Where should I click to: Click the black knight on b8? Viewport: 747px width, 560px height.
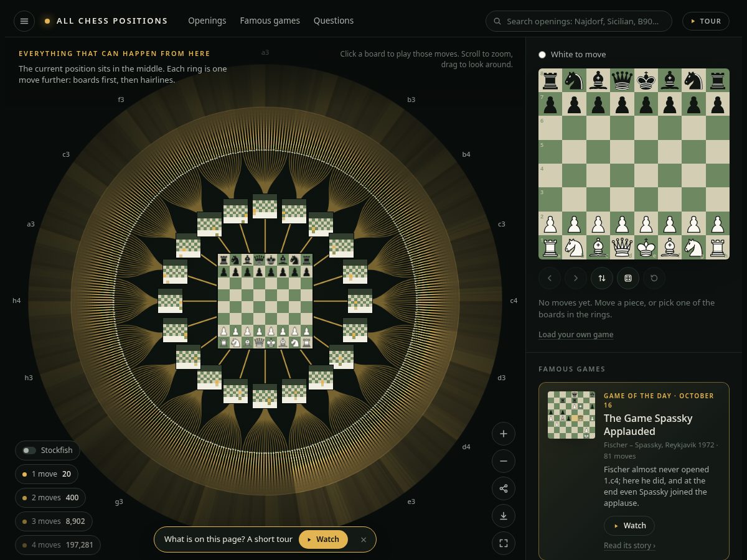click(x=574, y=80)
